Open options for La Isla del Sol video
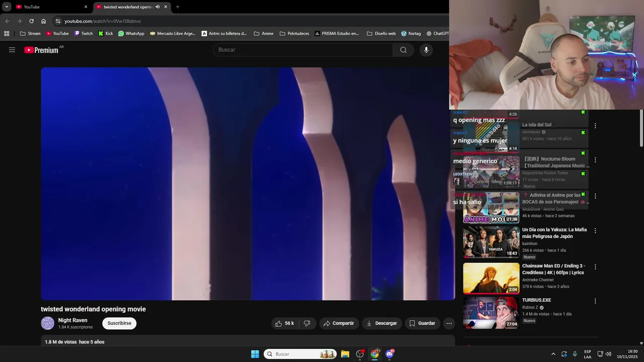Screen dimensions: 644x362 pyautogui.click(x=595, y=126)
